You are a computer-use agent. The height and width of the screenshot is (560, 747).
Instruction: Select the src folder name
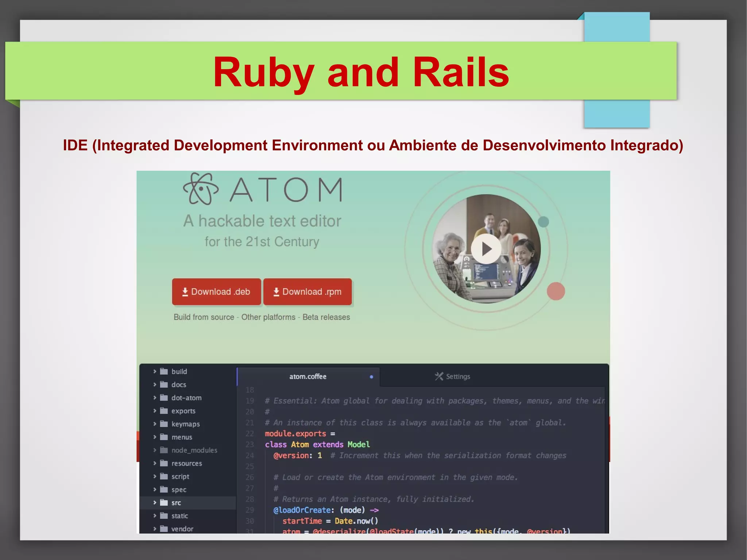click(176, 503)
